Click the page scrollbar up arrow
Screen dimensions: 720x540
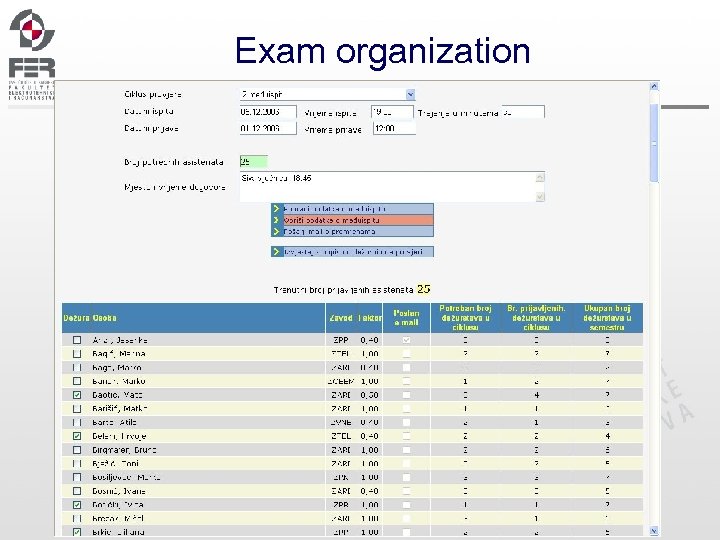[654, 86]
